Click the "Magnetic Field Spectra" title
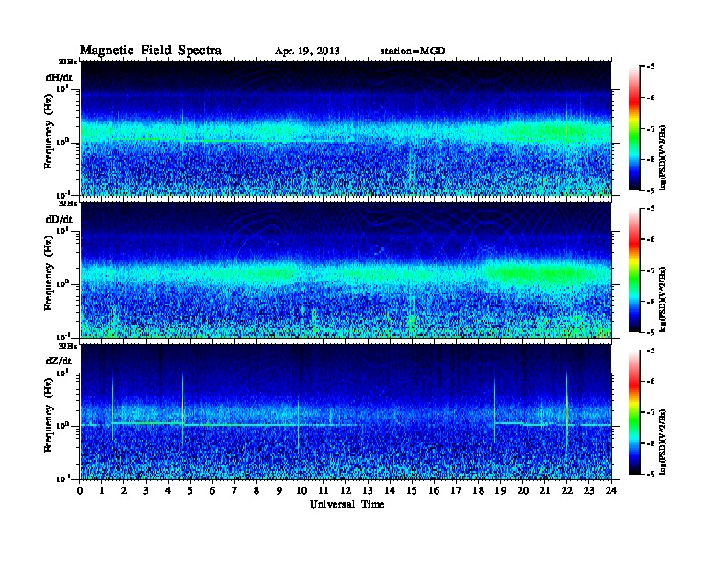This screenshot has width=728, height=563. (x=151, y=51)
